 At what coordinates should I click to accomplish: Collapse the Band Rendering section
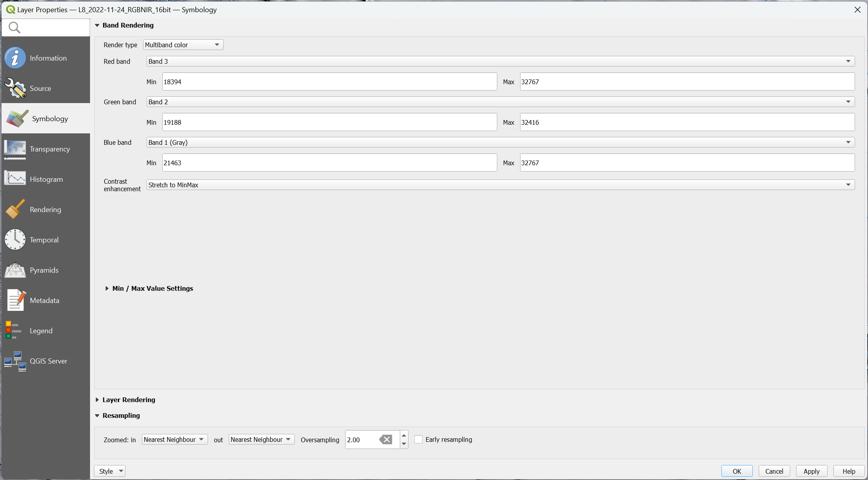click(97, 25)
